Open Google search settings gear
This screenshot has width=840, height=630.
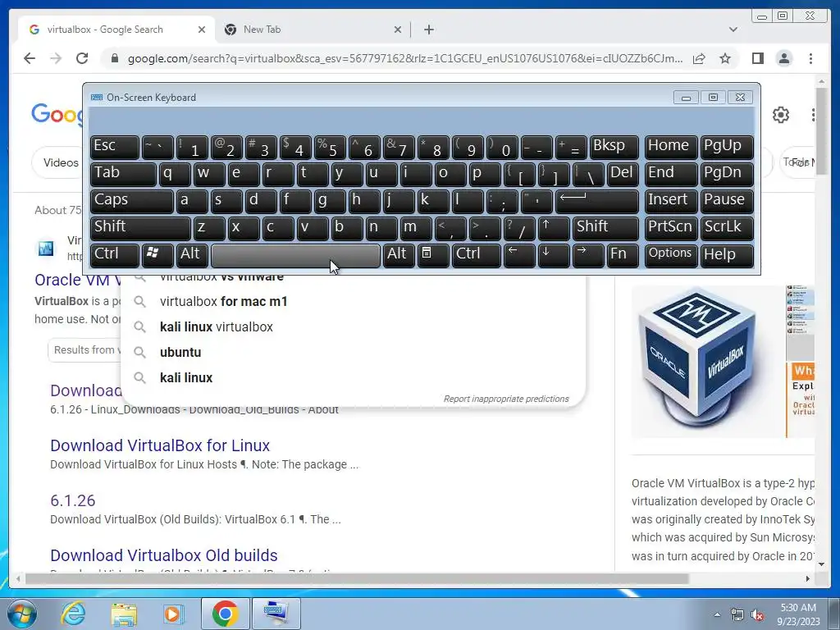pyautogui.click(x=781, y=115)
